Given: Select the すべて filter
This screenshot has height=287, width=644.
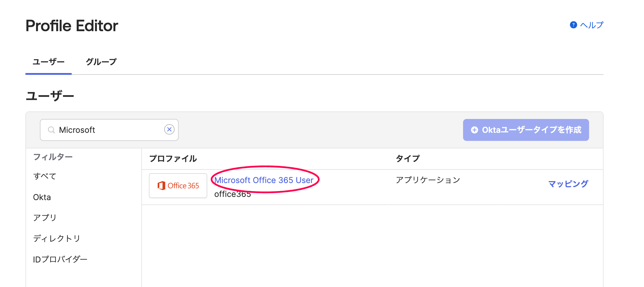Looking at the screenshot, I should point(45,176).
